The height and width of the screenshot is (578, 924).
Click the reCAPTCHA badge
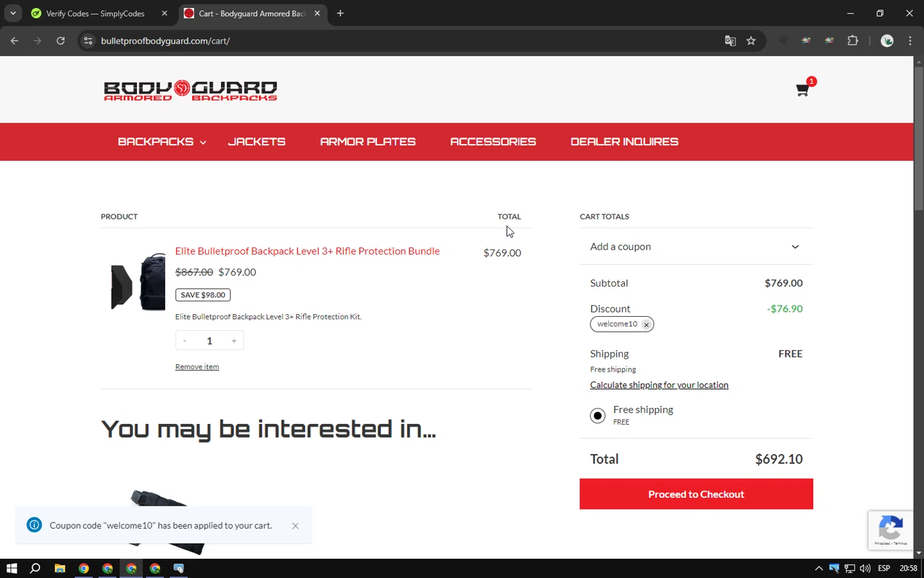click(x=891, y=530)
